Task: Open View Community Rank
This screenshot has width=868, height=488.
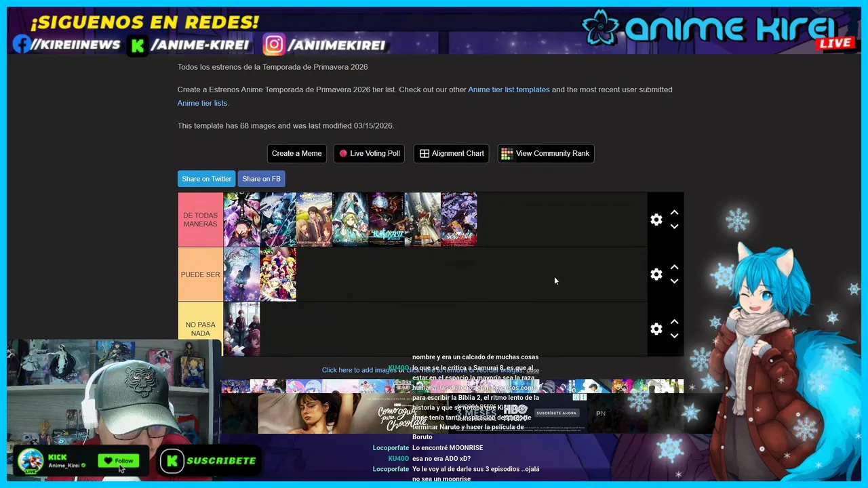Action: point(546,153)
